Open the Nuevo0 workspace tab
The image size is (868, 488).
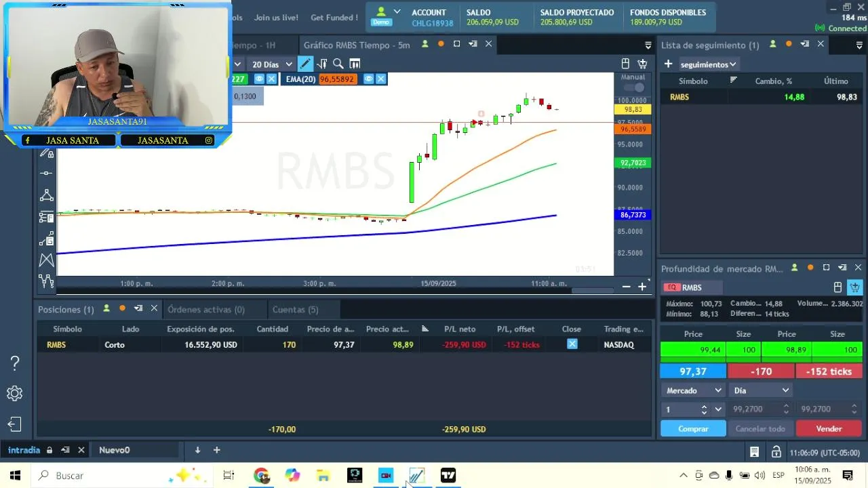[114, 450]
